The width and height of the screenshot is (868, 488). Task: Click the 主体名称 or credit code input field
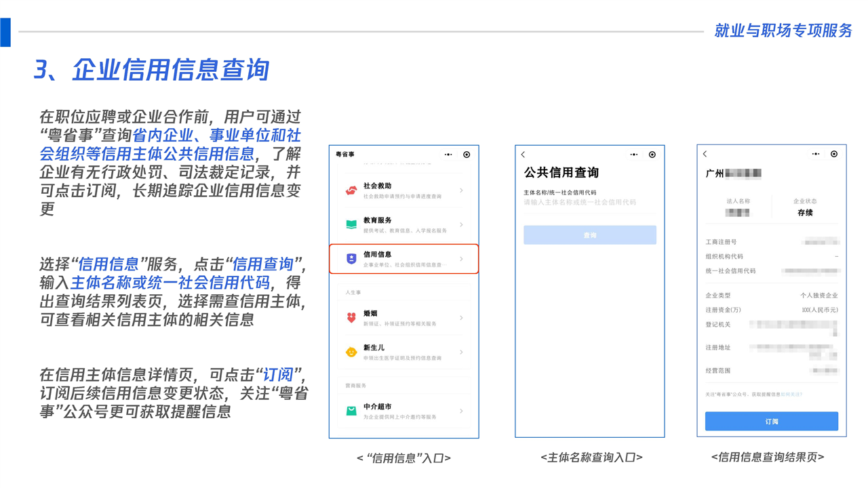[590, 202]
